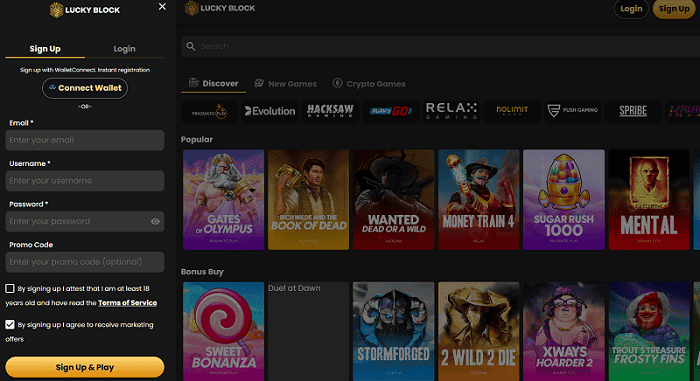Image resolution: width=700 pixels, height=381 pixels.
Task: Close the sign up panel
Action: 162,7
